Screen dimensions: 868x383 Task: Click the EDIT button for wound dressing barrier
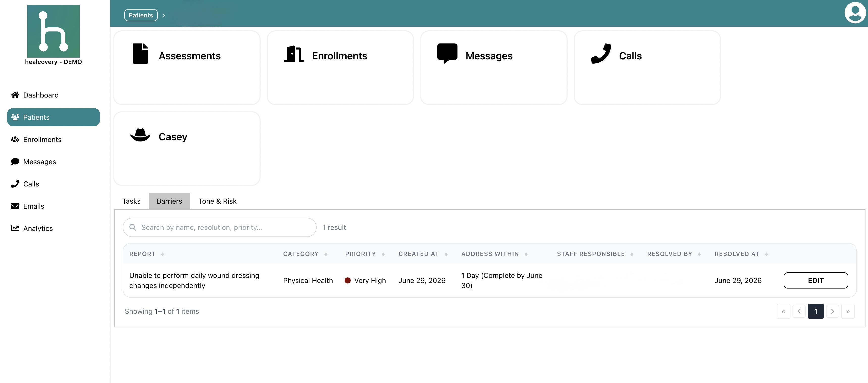click(815, 280)
